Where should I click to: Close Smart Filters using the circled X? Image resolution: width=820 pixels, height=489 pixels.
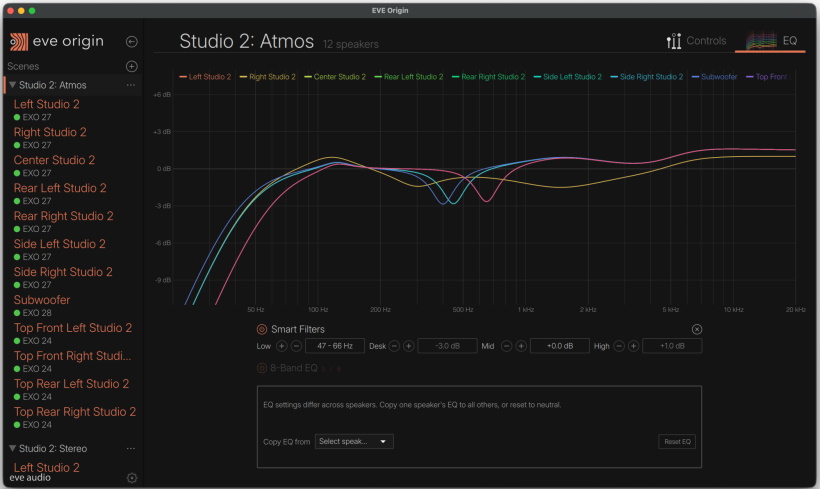(x=697, y=329)
